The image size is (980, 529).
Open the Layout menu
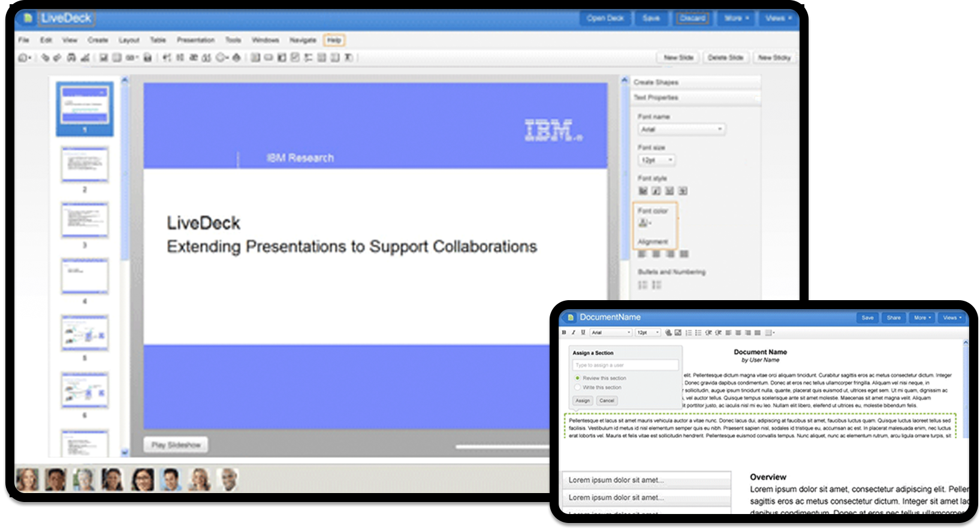pos(129,40)
